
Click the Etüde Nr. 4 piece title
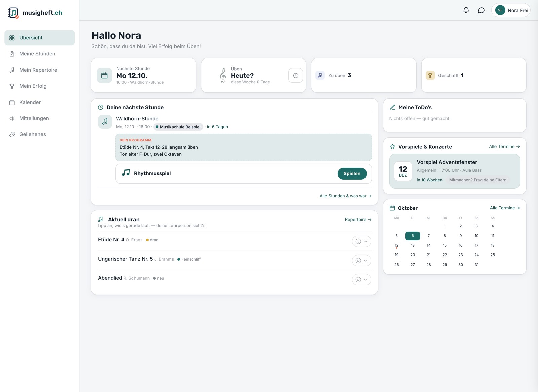click(111, 240)
